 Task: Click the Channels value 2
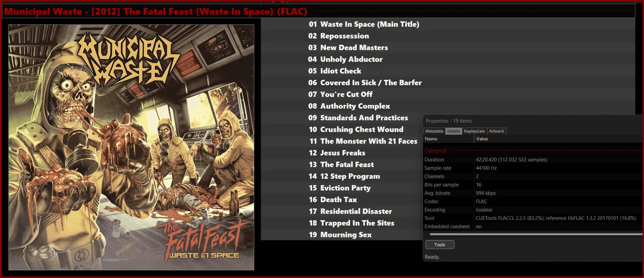click(477, 176)
